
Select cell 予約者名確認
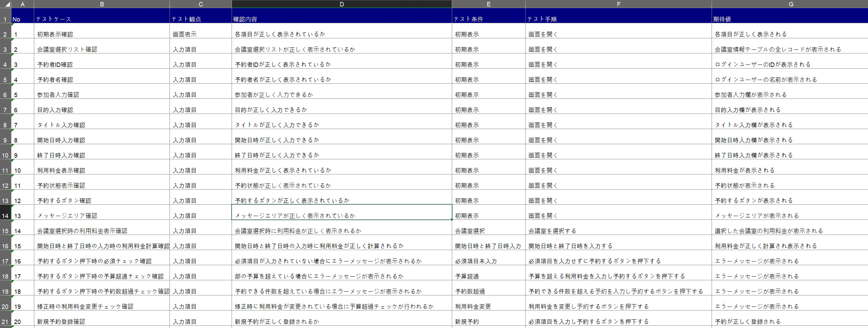(102, 76)
